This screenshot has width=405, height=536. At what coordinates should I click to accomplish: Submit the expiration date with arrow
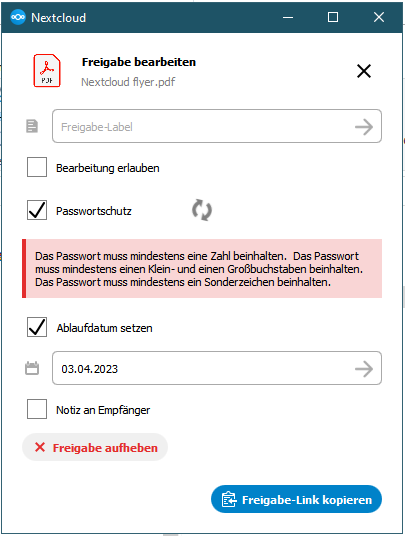click(364, 369)
